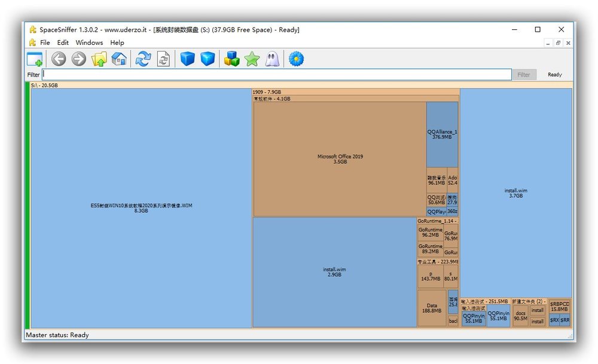Select the install.wim 3.7GB block
Screen dimensions: 598x364
[x=516, y=193]
